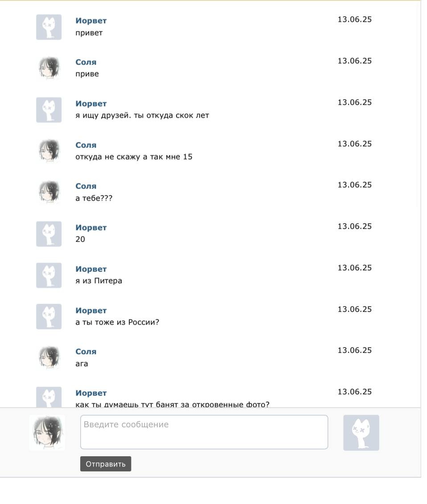Screen dimensions: 427x504
Task: Click Соля name above "откуда не скажу" message
Action: [86, 145]
